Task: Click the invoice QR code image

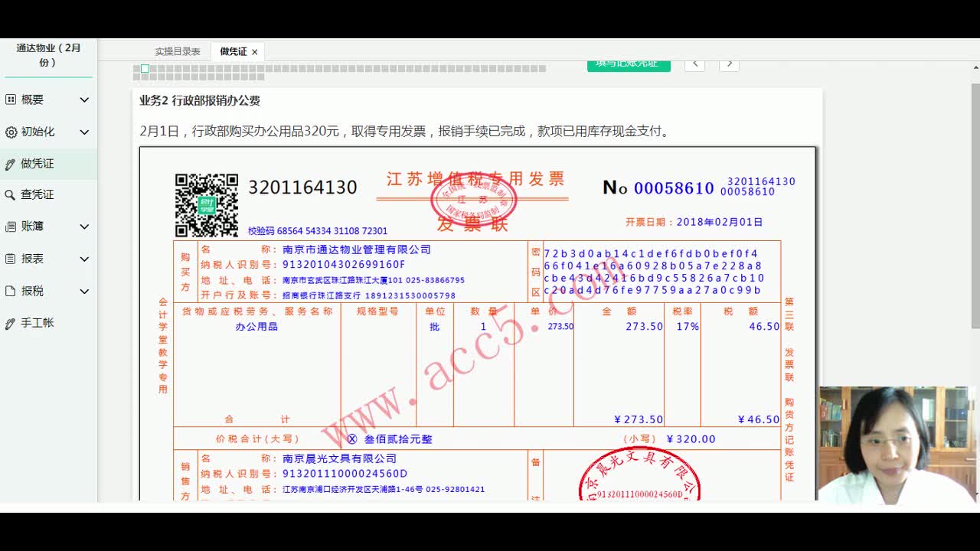Action: [x=207, y=205]
